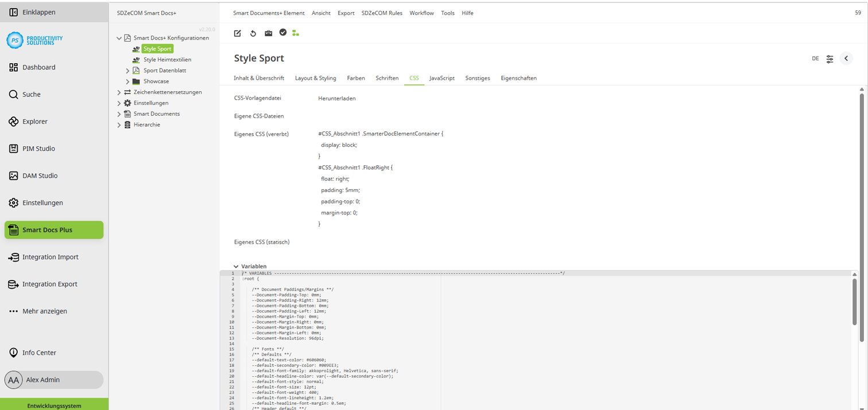Select Smart Docs+ Konfigurationen root item
Screen dimensions: 868x410
pyautogui.click(x=171, y=38)
